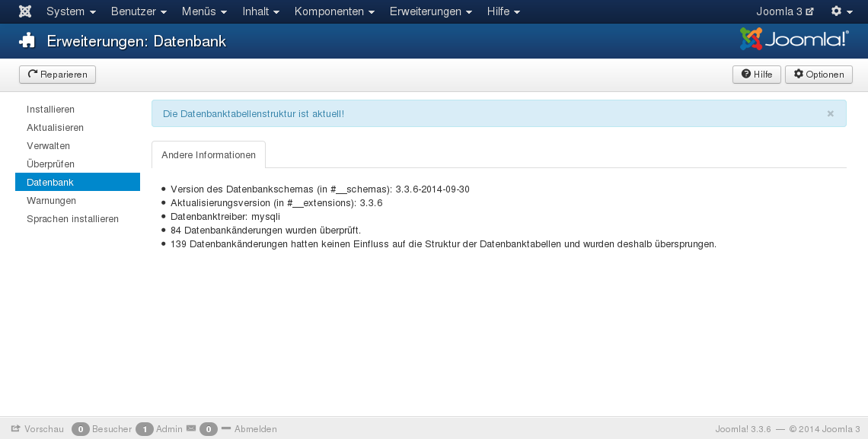Select the Andere Informationen tab
Screen dimensions: 868x439
click(209, 154)
